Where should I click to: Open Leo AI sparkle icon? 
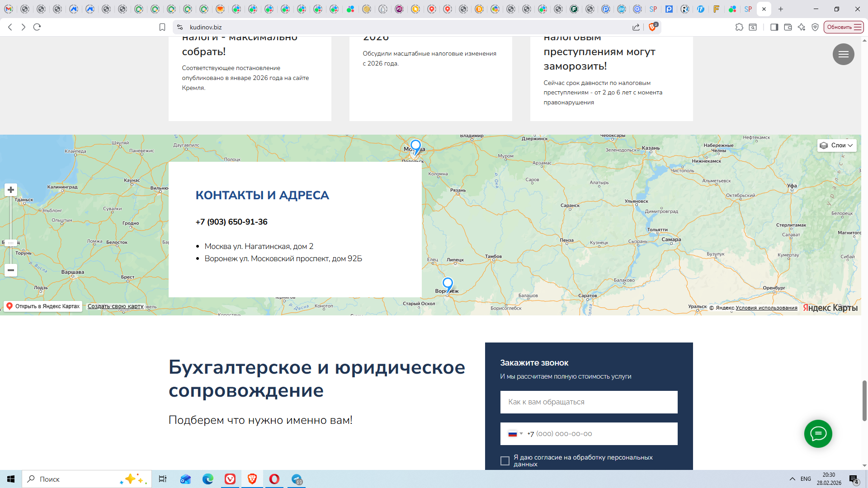(x=802, y=27)
